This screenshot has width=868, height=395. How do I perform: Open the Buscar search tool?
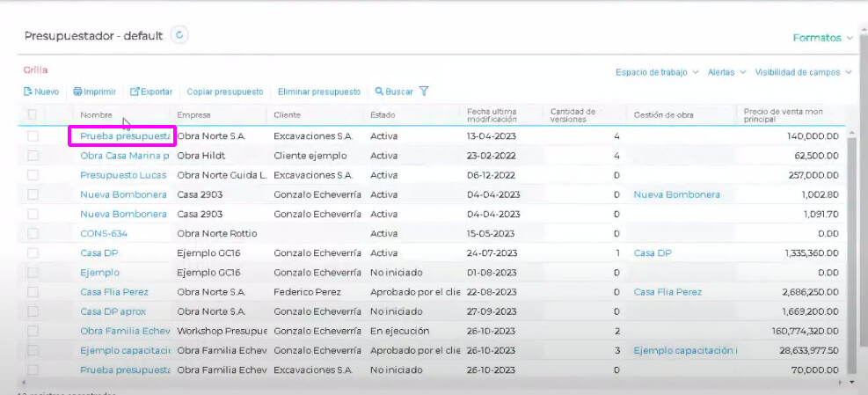(394, 92)
